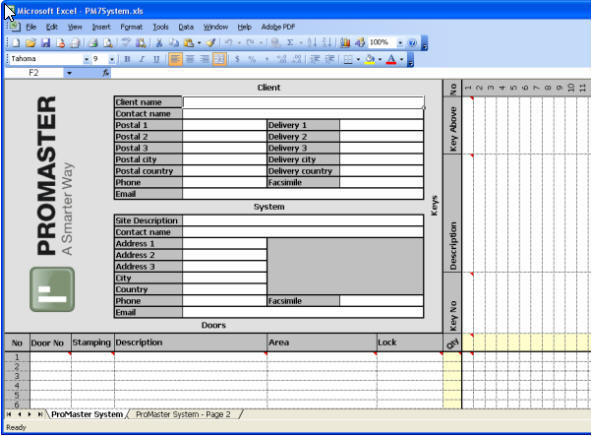Screen dimensions: 592x436
Task: Open Print Preview from the toolbar
Action: (x=108, y=43)
